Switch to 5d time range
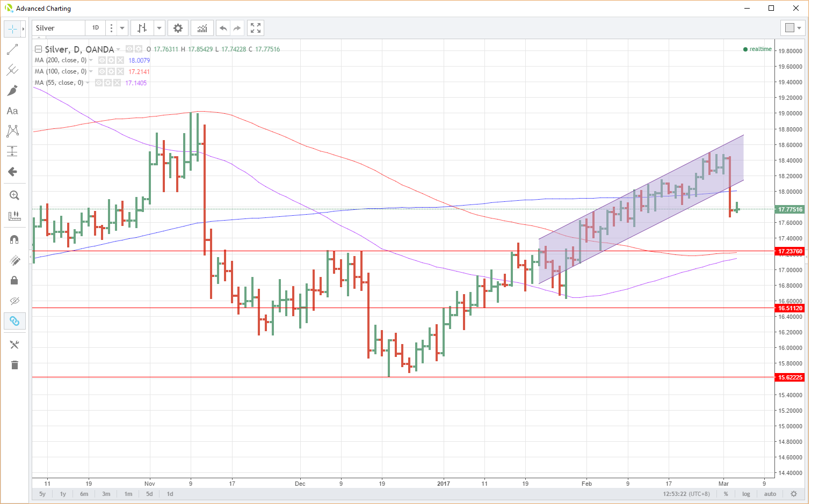Screen dimensions: 833x504 point(149,494)
